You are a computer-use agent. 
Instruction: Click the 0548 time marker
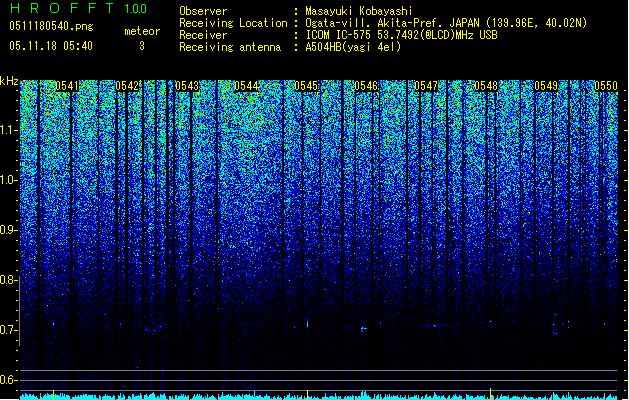click(x=486, y=86)
